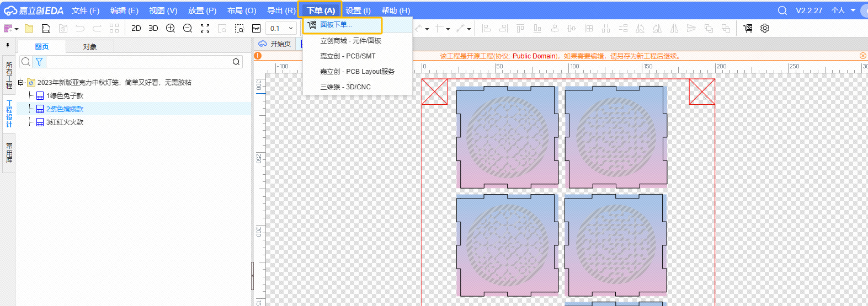Dismiss the orange open-source notice banner
Viewport: 868px width, 306px height.
pos(862,56)
